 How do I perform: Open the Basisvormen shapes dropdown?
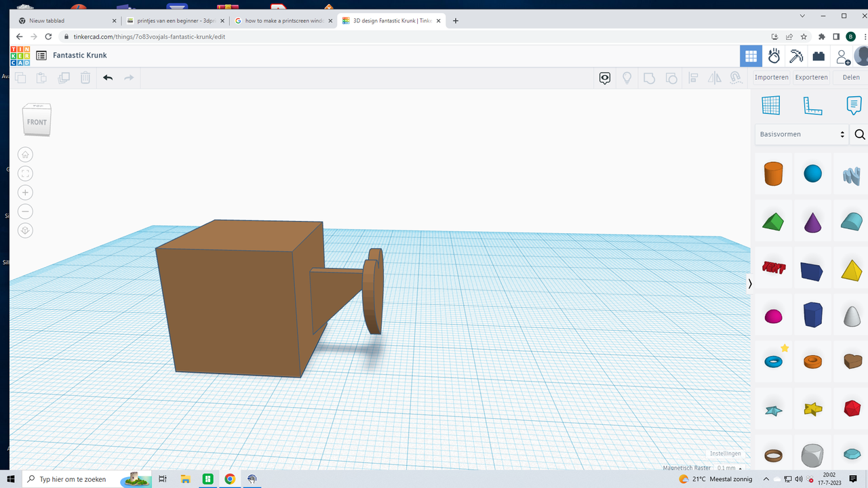click(802, 134)
